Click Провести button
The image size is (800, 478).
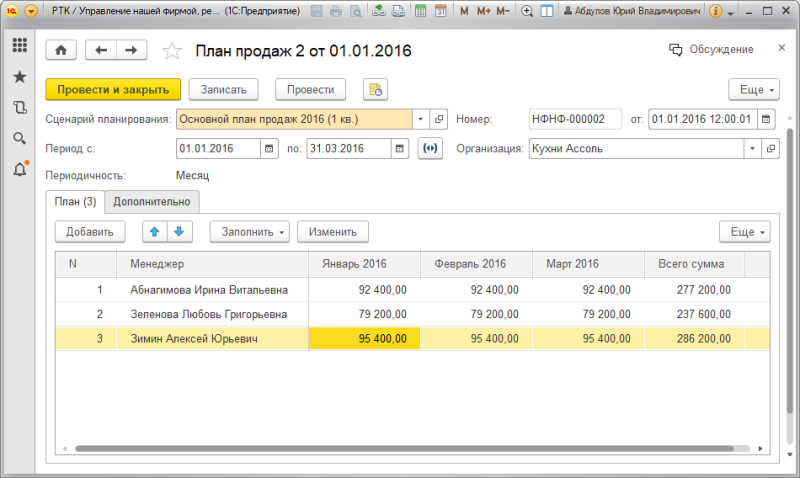310,89
